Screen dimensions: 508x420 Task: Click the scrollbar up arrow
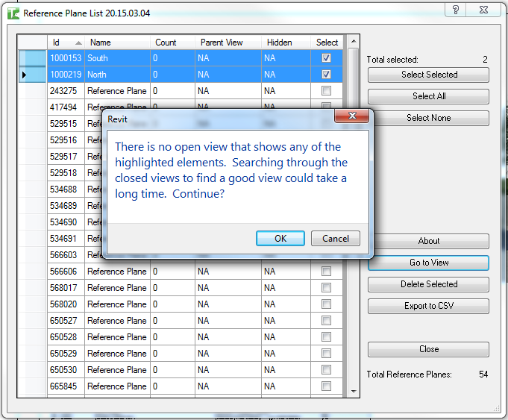354,41
